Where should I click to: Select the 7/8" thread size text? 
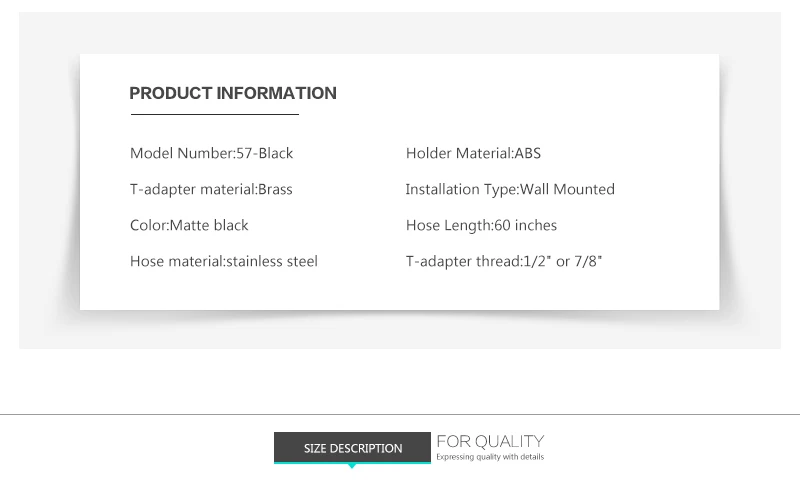coord(589,261)
